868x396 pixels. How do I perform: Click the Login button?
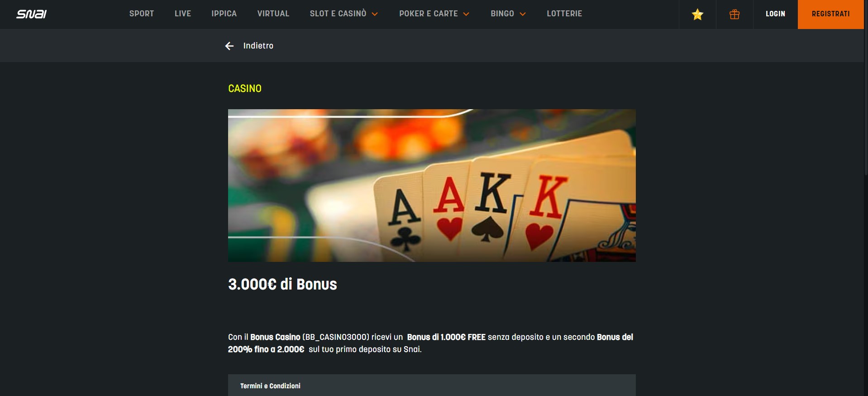pos(775,14)
